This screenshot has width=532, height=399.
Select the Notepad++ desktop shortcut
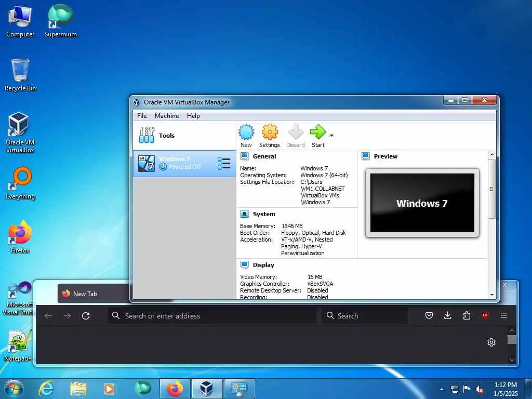pyautogui.click(x=18, y=345)
